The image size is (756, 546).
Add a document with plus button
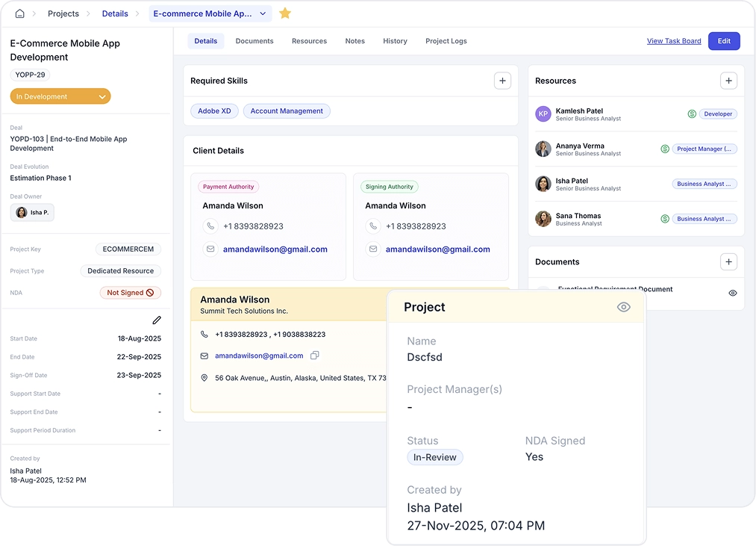click(728, 261)
